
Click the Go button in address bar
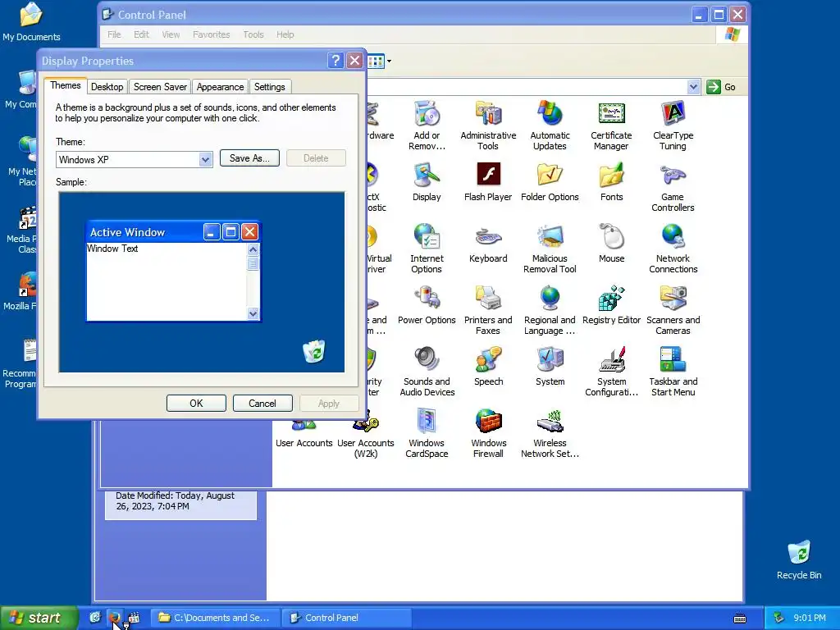coord(722,87)
